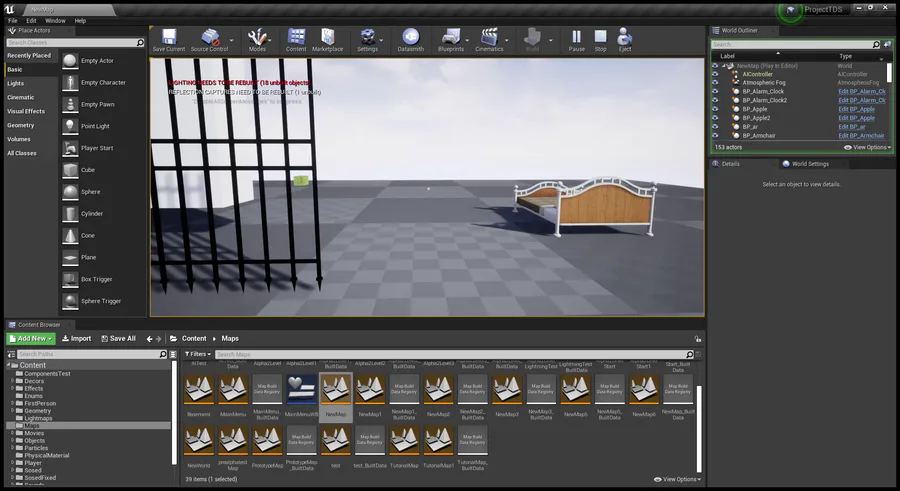Click the Settings toolbar icon
This screenshot has width=900, height=491.
coord(367,37)
